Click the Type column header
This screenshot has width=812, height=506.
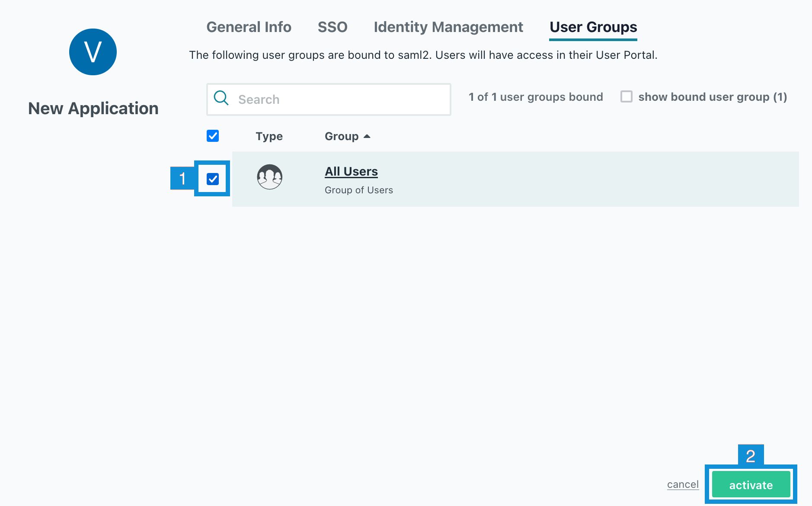[269, 136]
